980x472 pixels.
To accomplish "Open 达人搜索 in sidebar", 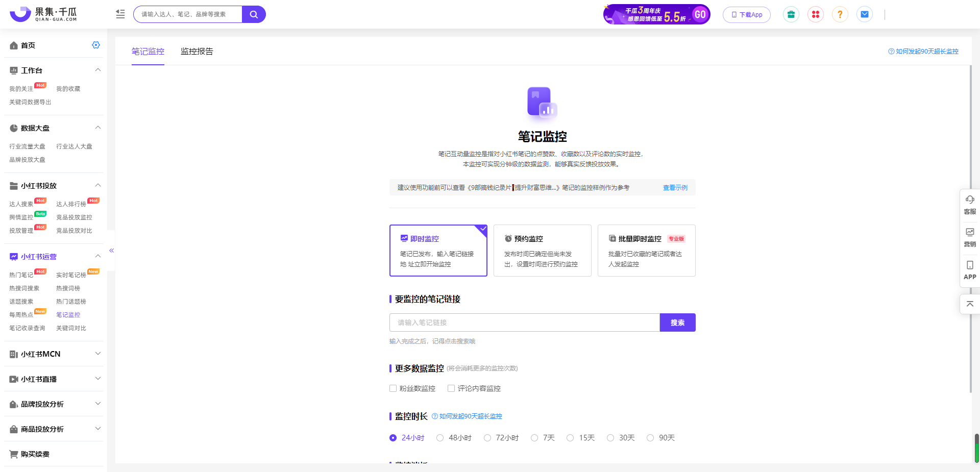I will tap(21, 204).
